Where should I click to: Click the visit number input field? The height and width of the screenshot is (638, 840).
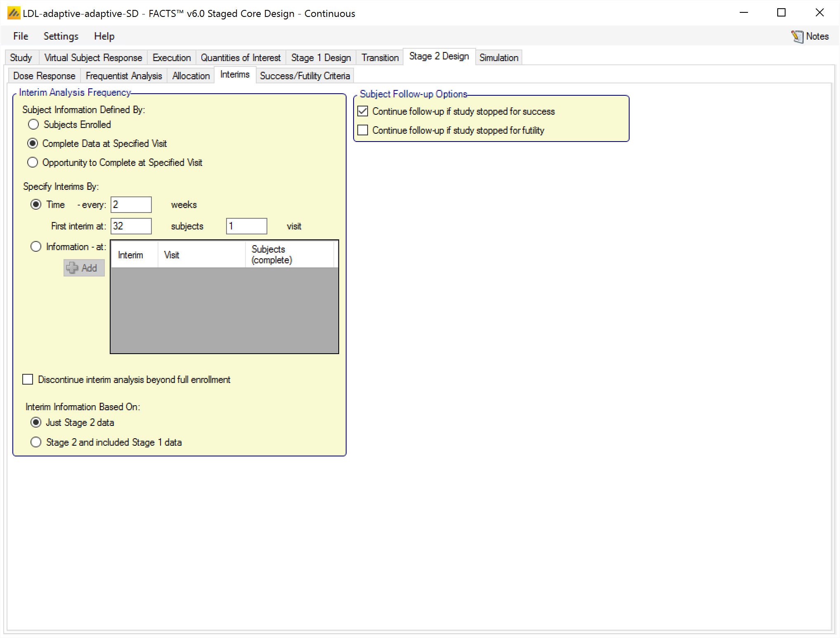click(246, 226)
